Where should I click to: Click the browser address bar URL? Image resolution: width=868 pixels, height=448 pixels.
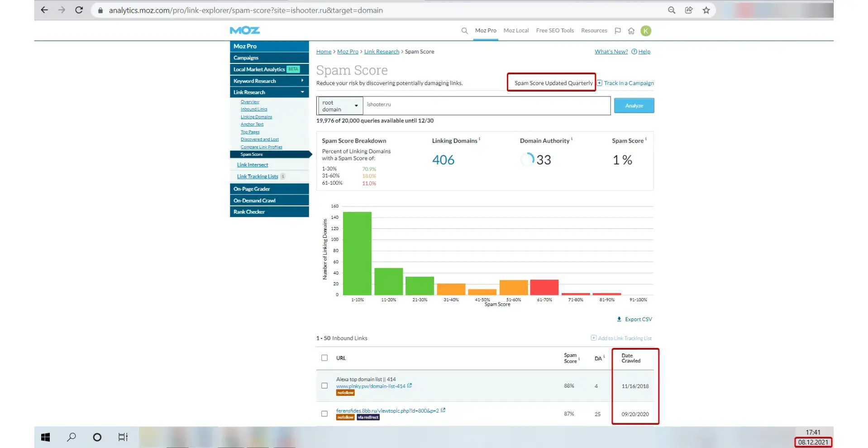click(x=246, y=10)
